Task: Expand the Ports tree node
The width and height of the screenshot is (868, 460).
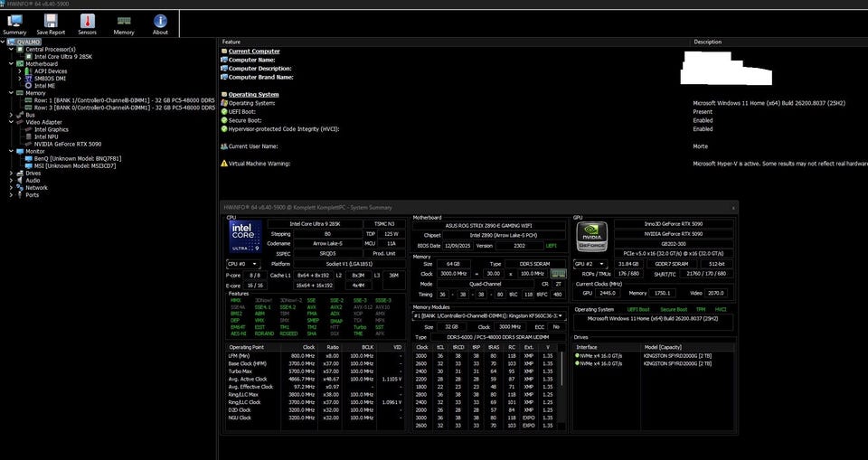Action: click(x=12, y=194)
